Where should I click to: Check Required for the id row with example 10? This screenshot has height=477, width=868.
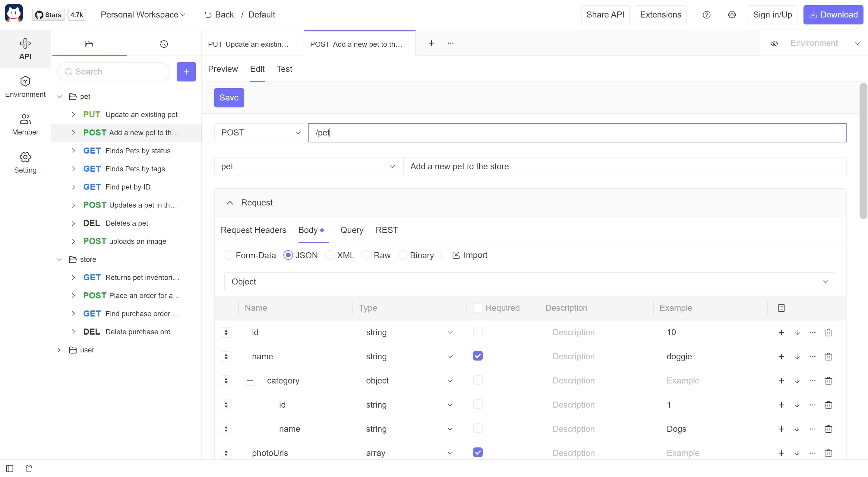click(x=478, y=332)
